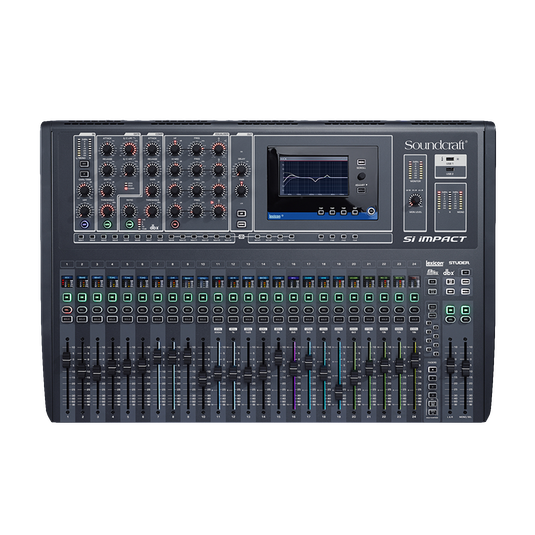Click the Delay knob in the output section

[x=241, y=170]
